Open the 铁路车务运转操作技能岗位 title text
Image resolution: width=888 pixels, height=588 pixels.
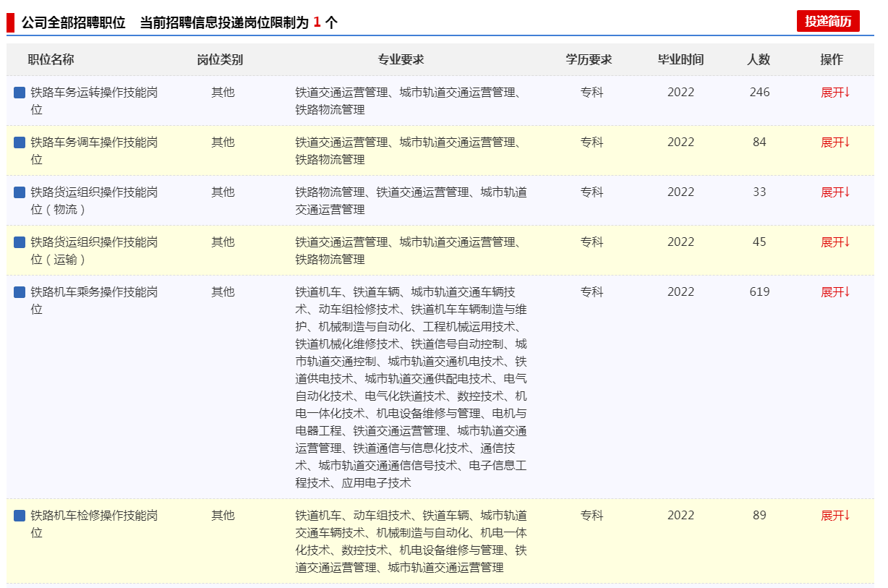pos(93,93)
